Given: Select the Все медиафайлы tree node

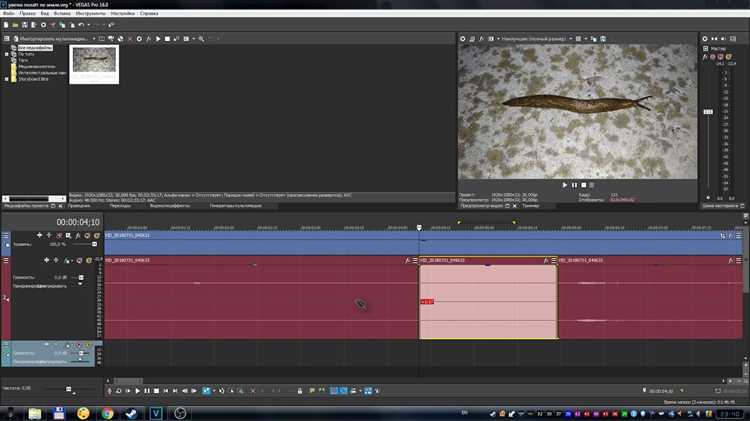Looking at the screenshot, I should pos(35,48).
